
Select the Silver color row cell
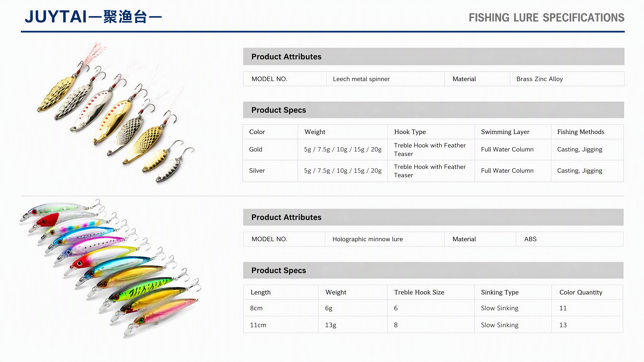270,171
